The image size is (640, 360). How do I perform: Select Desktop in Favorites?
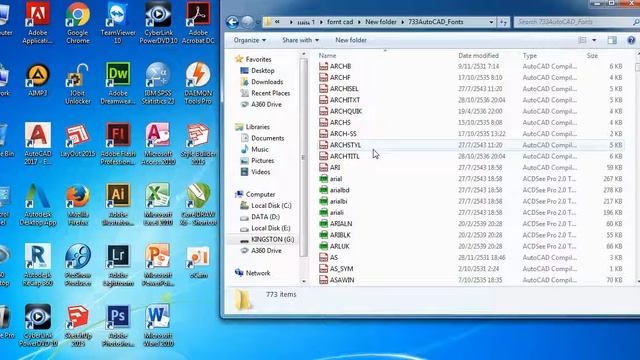262,71
